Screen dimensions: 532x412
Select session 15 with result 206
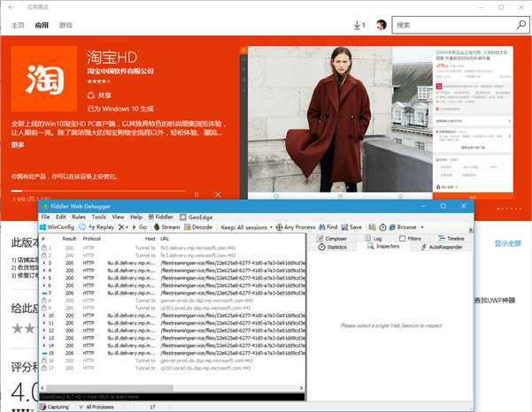[173, 353]
